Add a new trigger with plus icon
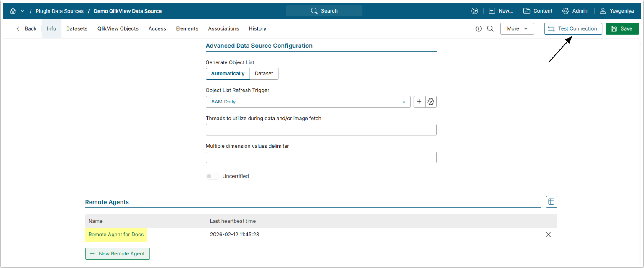The width and height of the screenshot is (644, 268). 419,102
